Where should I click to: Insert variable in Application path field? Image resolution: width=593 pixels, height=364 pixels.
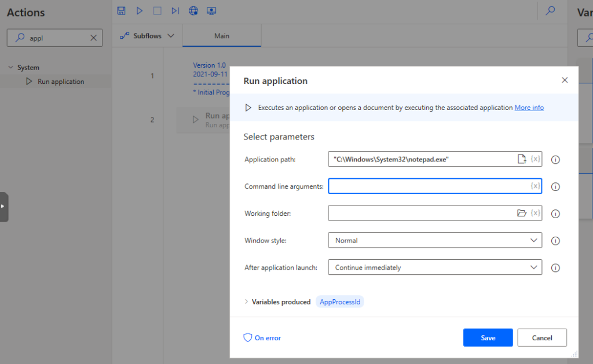(535, 159)
